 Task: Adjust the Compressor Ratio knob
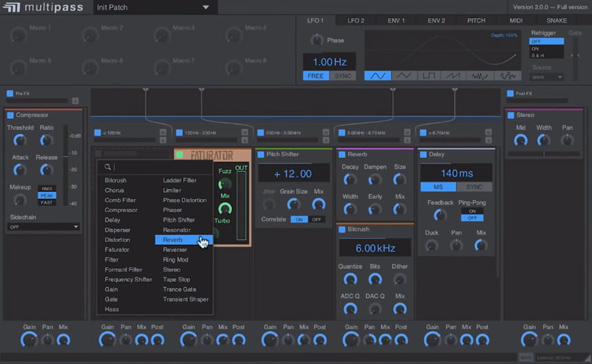(46, 140)
